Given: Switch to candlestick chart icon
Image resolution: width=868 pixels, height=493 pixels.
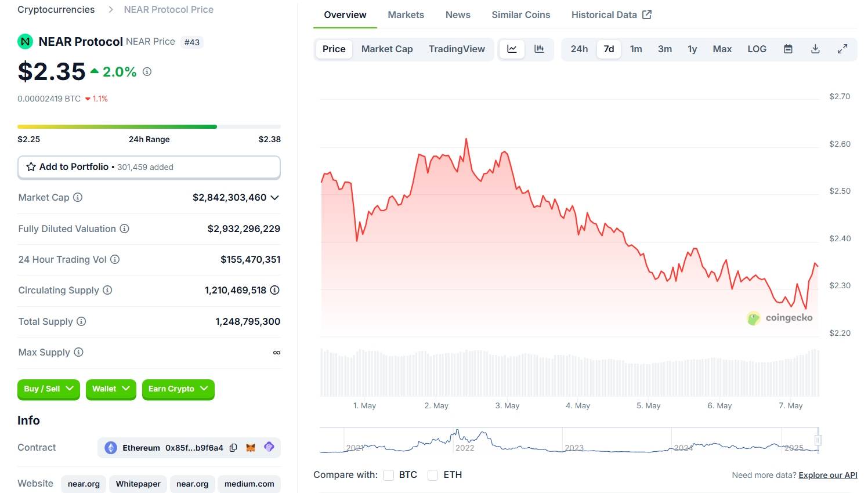Looking at the screenshot, I should pyautogui.click(x=539, y=49).
